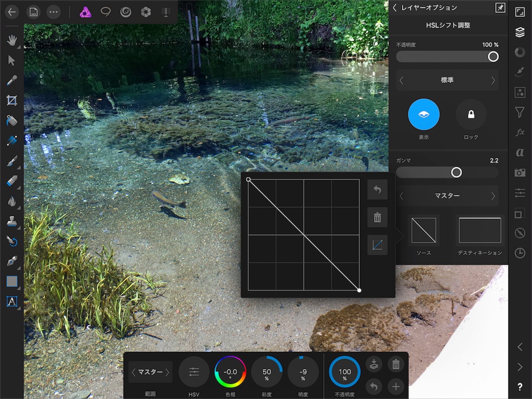The height and width of the screenshot is (399, 532).
Task: Select next 範囲 range in bottom toolbar
Action: [x=167, y=372]
